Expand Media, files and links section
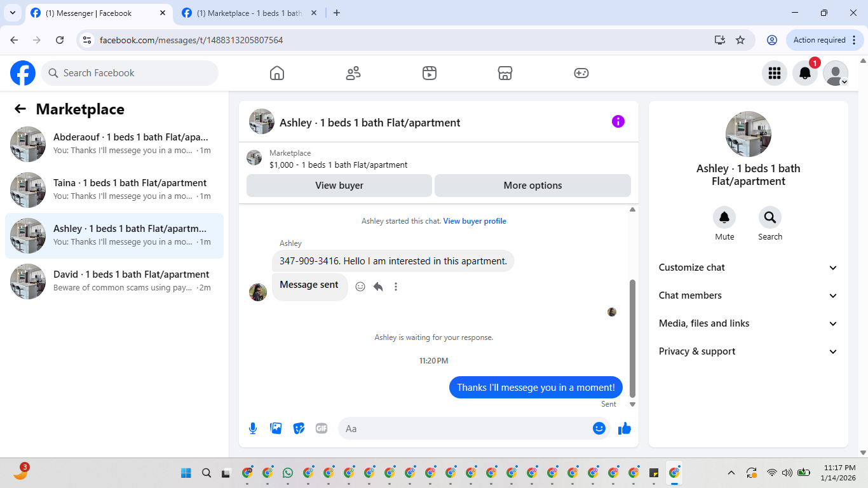Screen dimensions: 868x488 tap(749, 323)
